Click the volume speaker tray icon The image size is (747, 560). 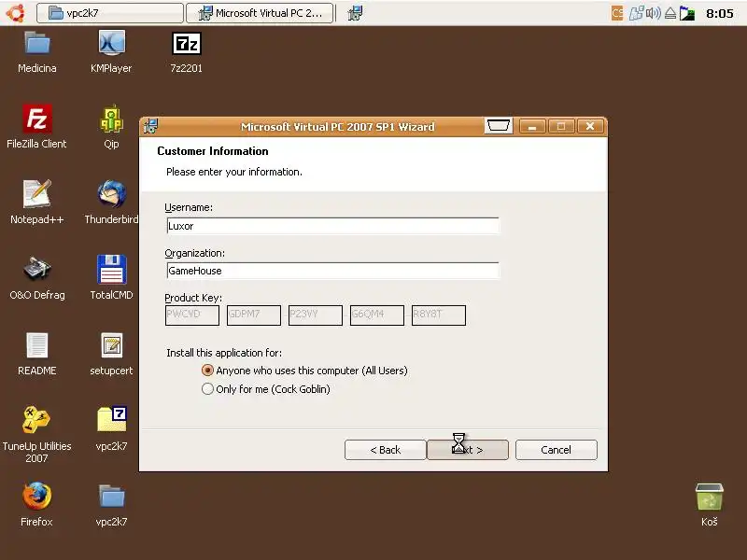pyautogui.click(x=654, y=13)
